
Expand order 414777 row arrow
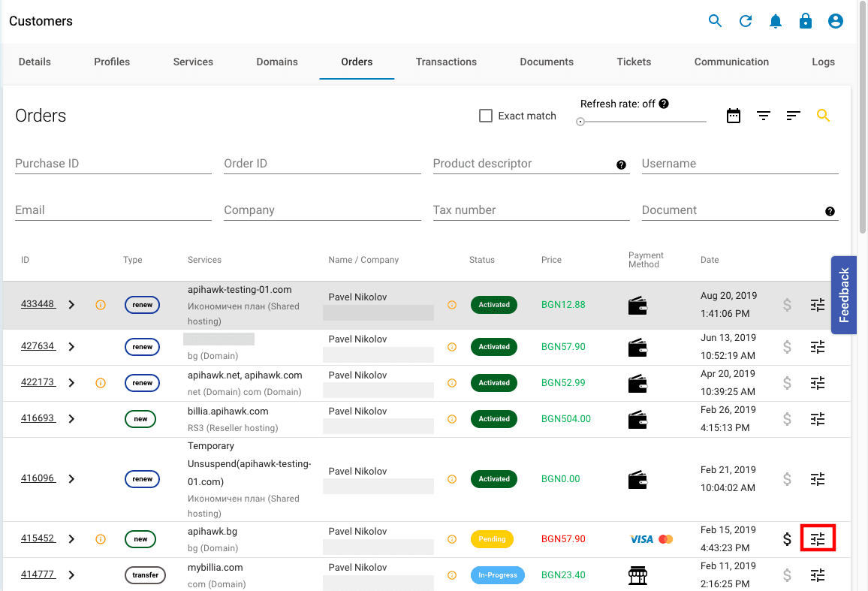71,575
